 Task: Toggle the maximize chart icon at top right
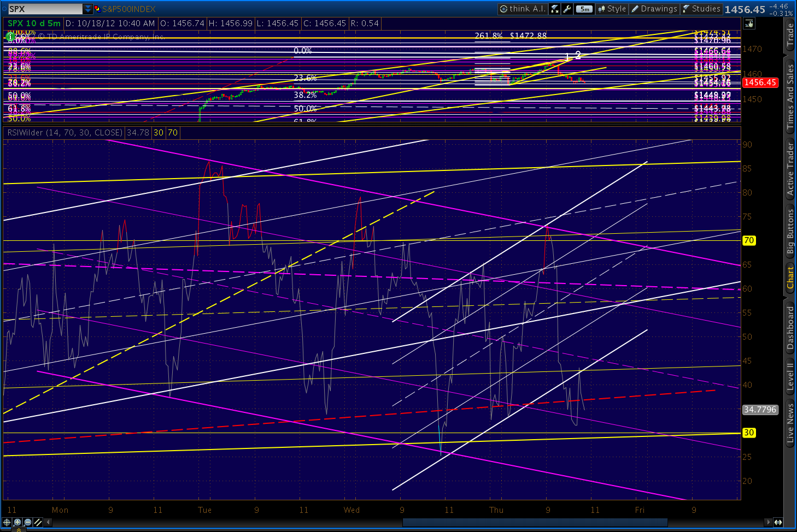coord(749,23)
